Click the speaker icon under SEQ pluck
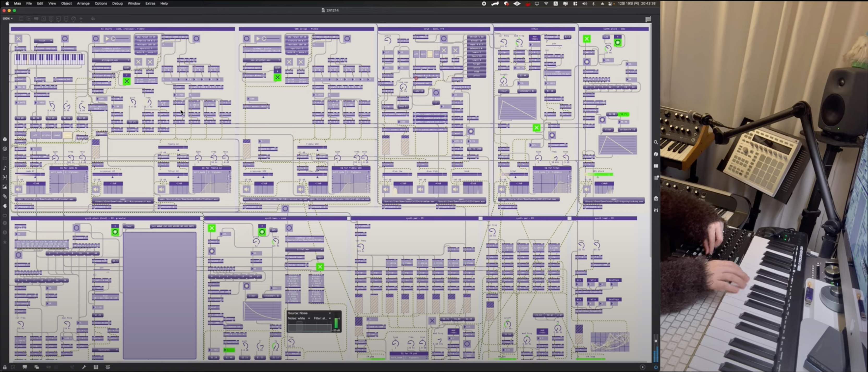Screen dimensions: 868x372 click(x=587, y=189)
